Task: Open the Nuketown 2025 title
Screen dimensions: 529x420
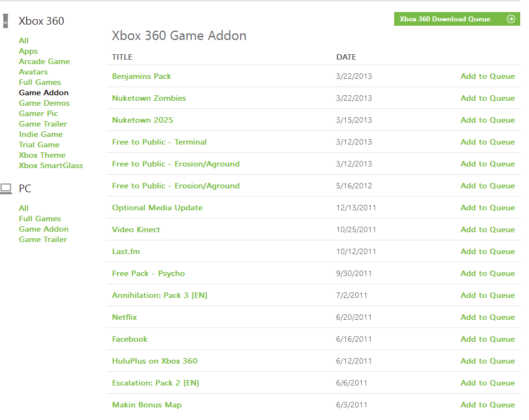Action: 143,120
